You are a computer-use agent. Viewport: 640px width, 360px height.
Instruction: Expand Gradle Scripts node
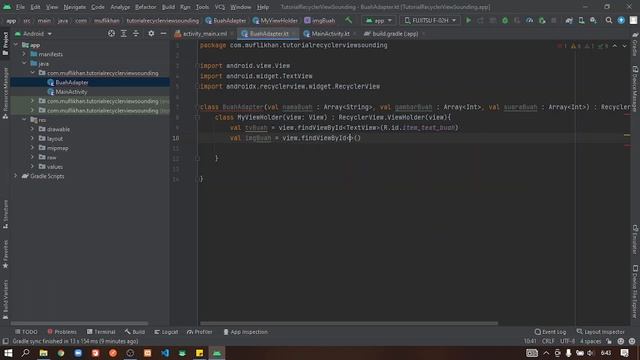16,176
